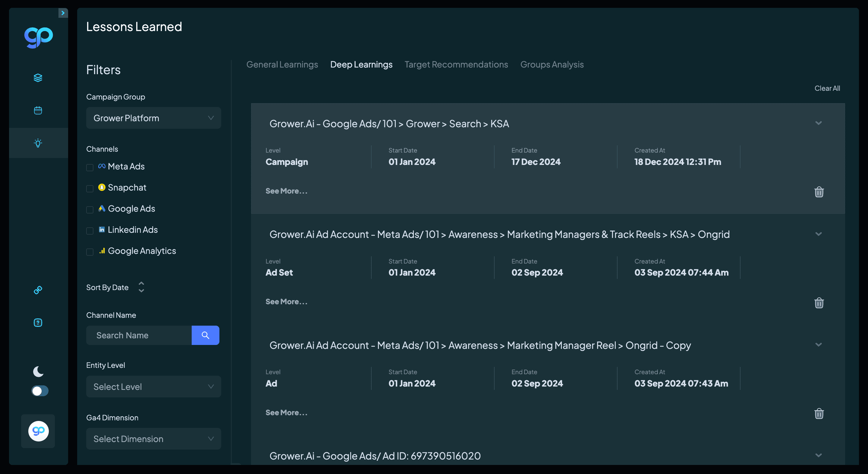Expand the Ongrid - Copy card chevron
Viewport: 868px width, 474px height.
(819, 345)
